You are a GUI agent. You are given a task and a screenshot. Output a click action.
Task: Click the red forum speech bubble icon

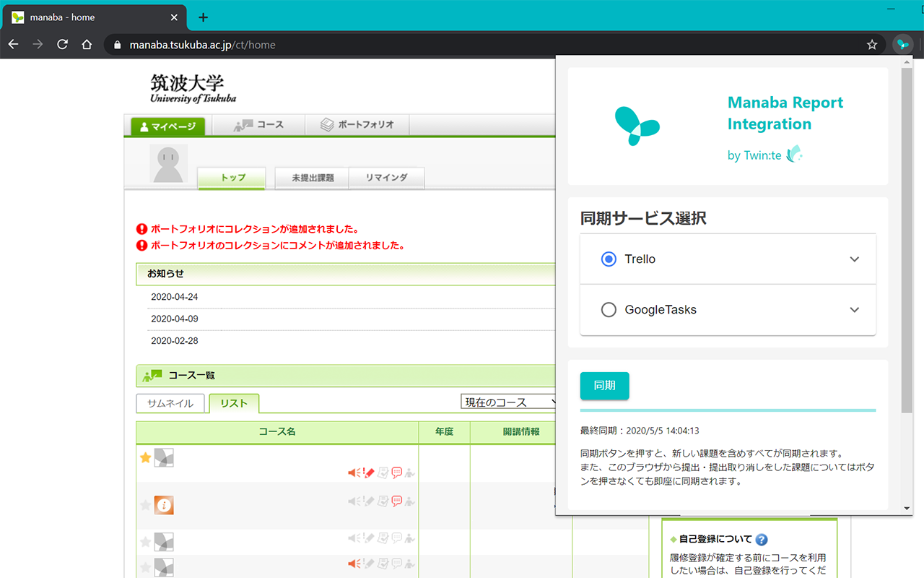pos(397,473)
